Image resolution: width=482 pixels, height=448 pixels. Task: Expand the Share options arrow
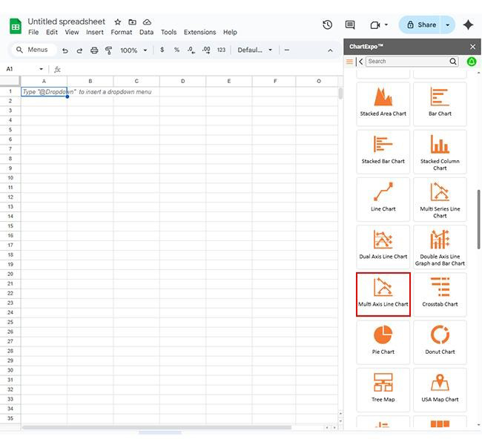(x=447, y=24)
